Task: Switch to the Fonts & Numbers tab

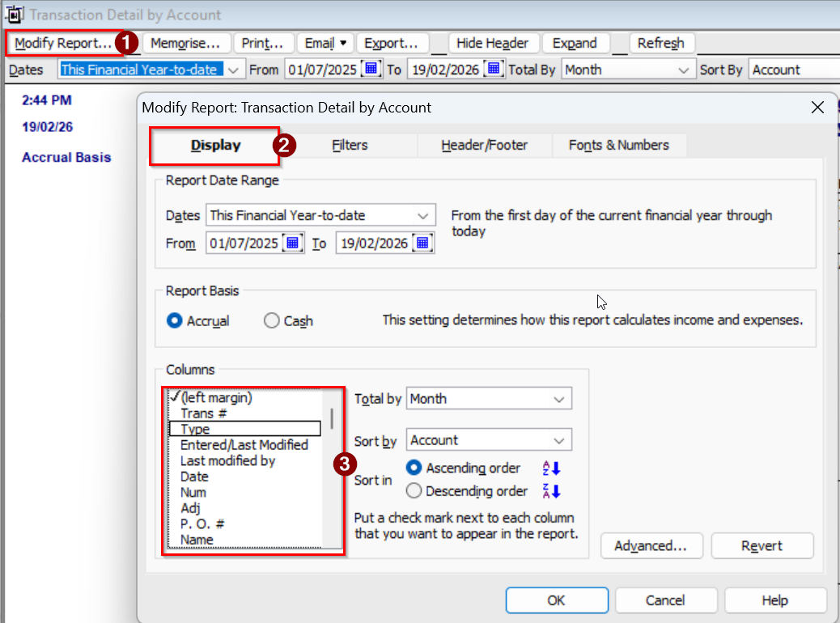Action: pyautogui.click(x=619, y=145)
